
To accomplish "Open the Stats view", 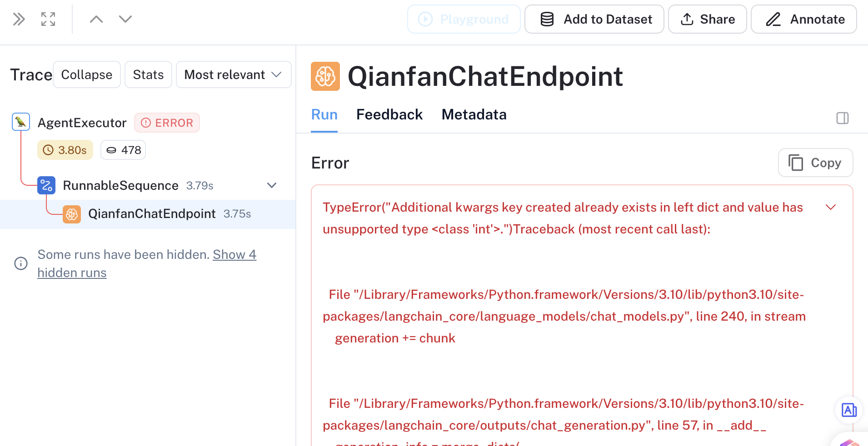I will [148, 74].
